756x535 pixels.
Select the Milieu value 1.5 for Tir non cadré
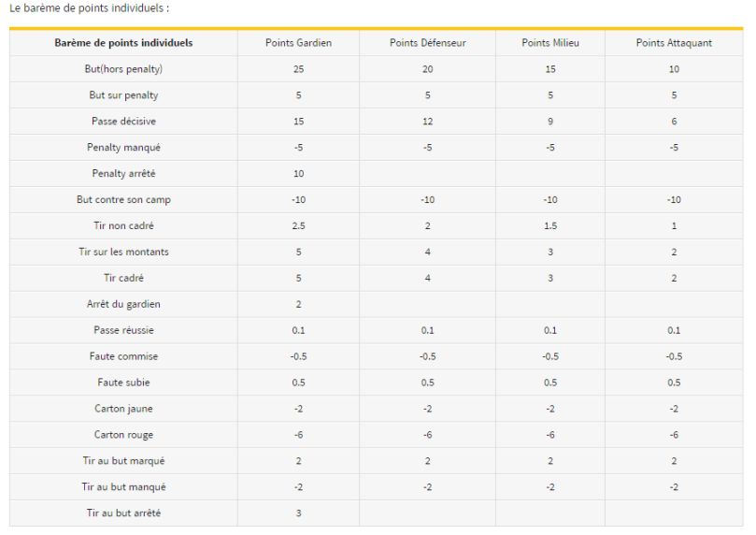pyautogui.click(x=550, y=225)
